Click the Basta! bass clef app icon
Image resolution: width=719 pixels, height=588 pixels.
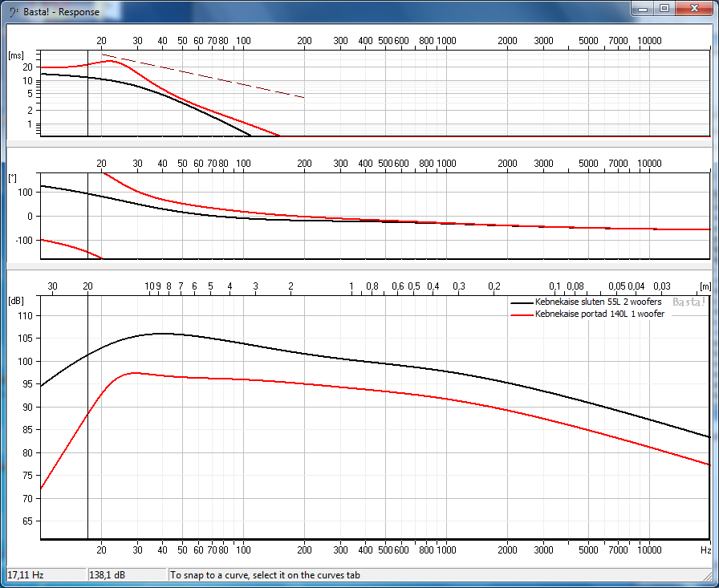pos(14,12)
